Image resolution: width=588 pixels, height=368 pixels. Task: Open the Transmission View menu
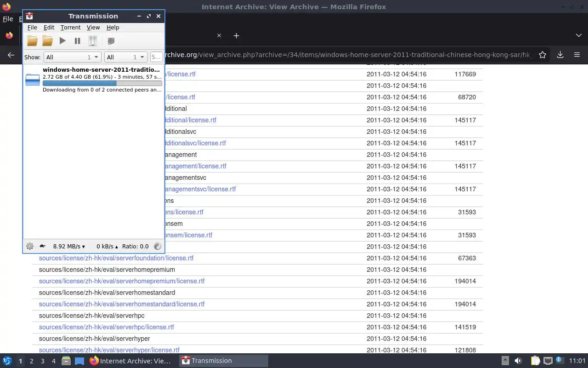[93, 28]
